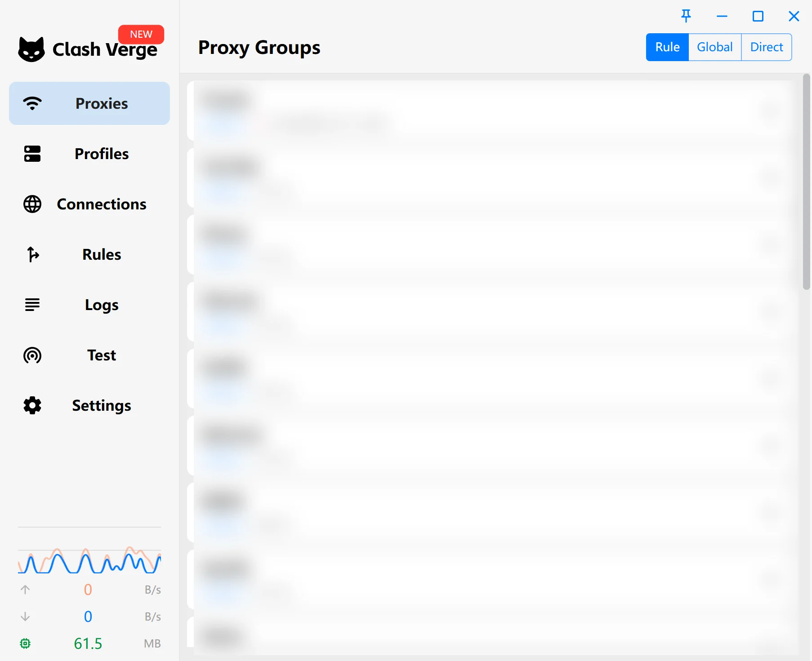Click the Logs lines icon
The image size is (812, 661).
[32, 305]
